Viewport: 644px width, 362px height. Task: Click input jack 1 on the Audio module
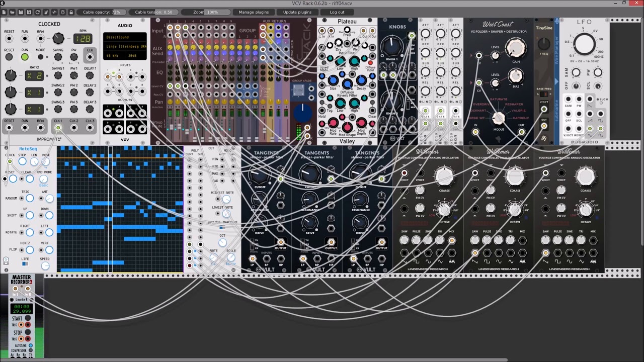(x=107, y=77)
